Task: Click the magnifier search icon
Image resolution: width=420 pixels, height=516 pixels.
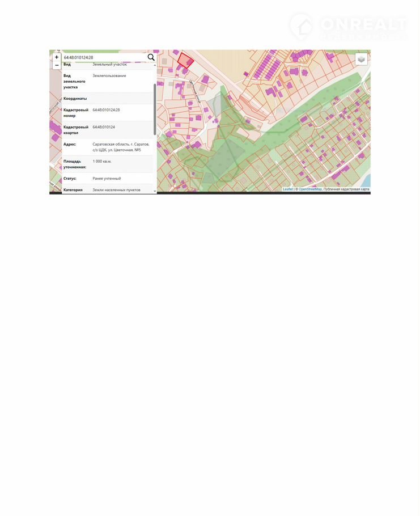Action: [x=151, y=57]
